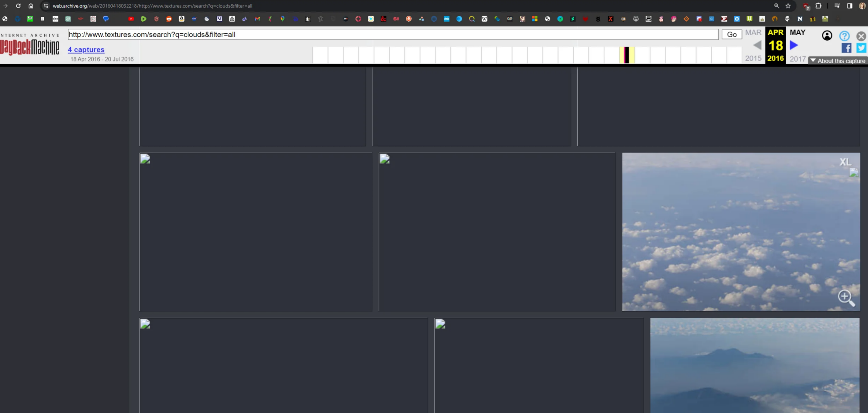Open the Chrome profile avatar

tap(862, 6)
